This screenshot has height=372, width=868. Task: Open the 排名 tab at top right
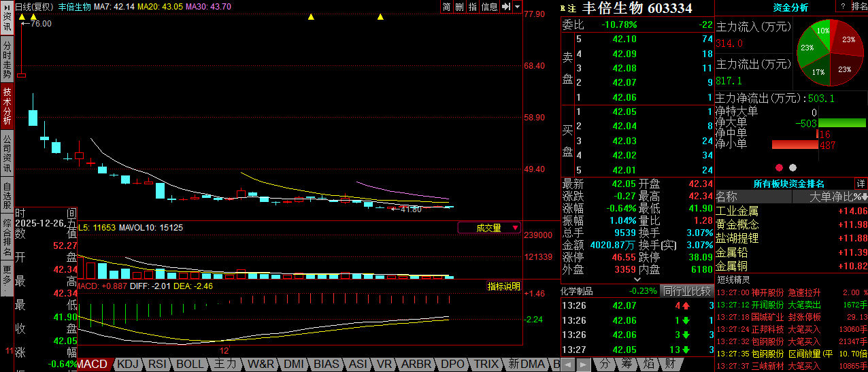point(860,6)
